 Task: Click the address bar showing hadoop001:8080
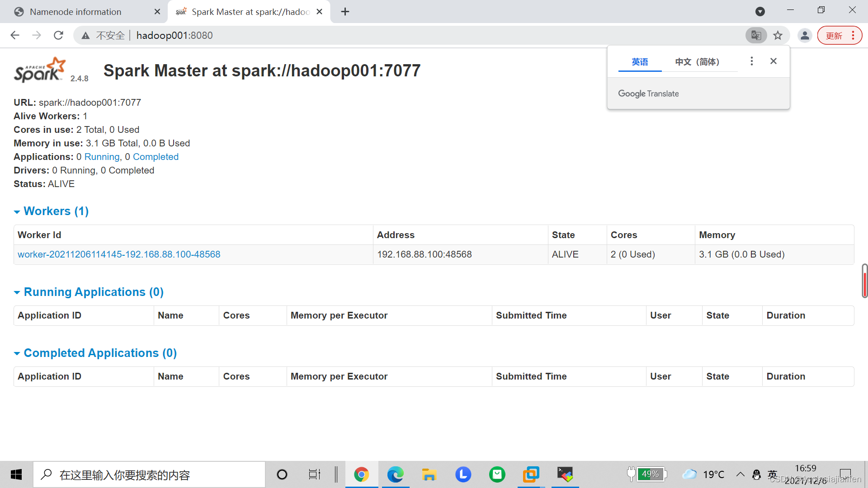407,35
